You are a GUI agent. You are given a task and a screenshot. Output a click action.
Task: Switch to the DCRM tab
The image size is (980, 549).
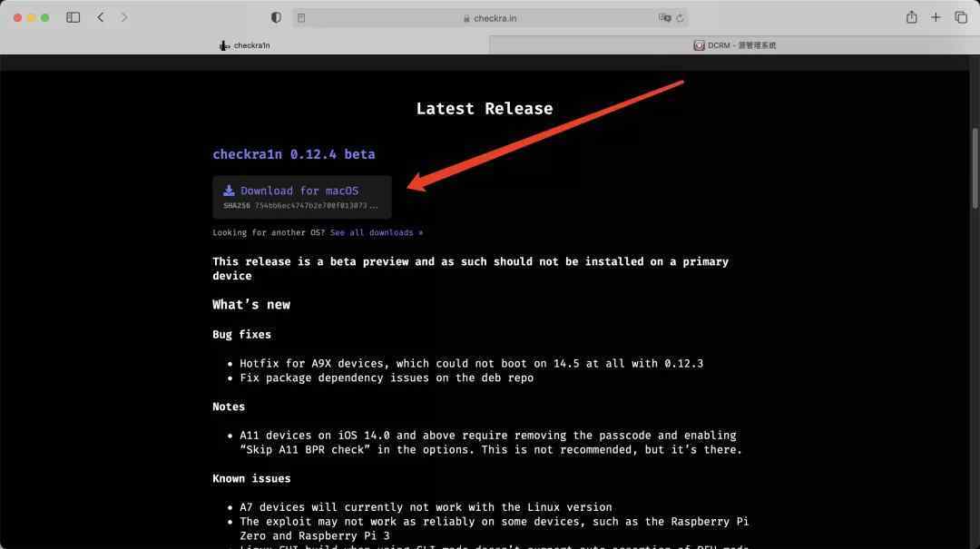click(x=734, y=45)
